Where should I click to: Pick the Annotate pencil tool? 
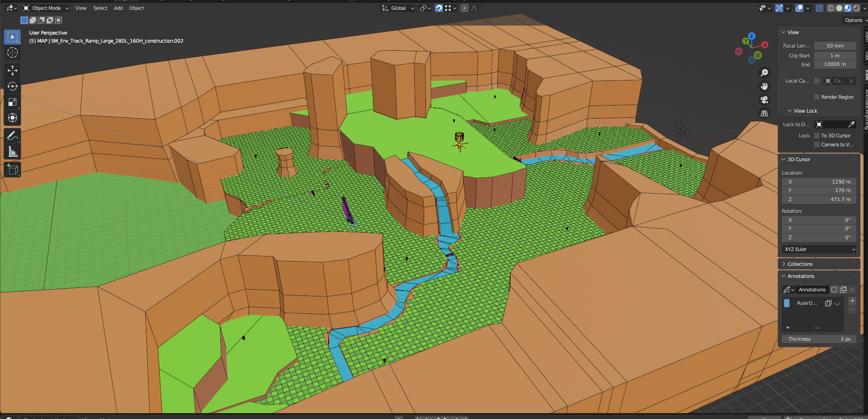pyautogui.click(x=13, y=136)
